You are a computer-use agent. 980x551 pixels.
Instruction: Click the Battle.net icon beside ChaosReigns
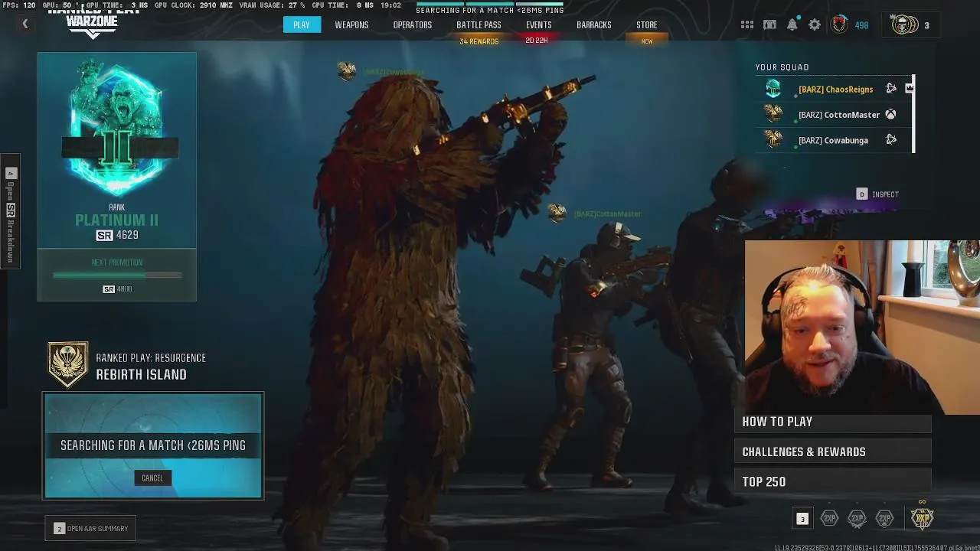click(x=891, y=89)
